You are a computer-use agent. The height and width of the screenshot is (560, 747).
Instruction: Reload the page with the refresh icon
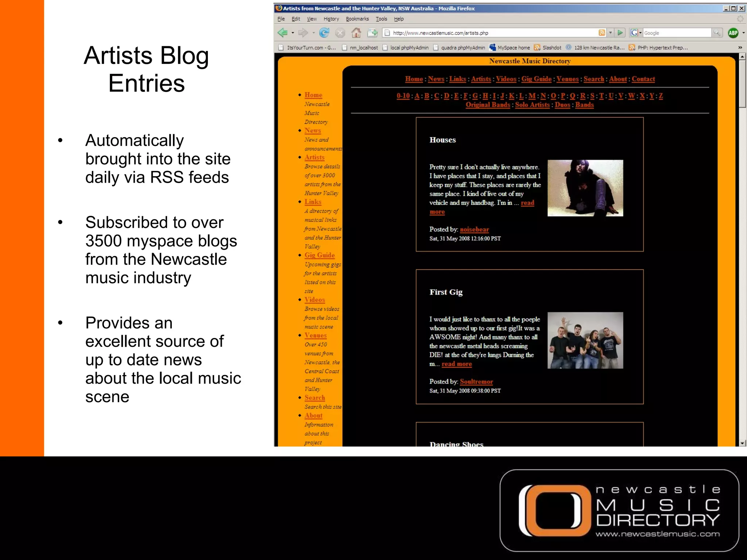click(324, 33)
